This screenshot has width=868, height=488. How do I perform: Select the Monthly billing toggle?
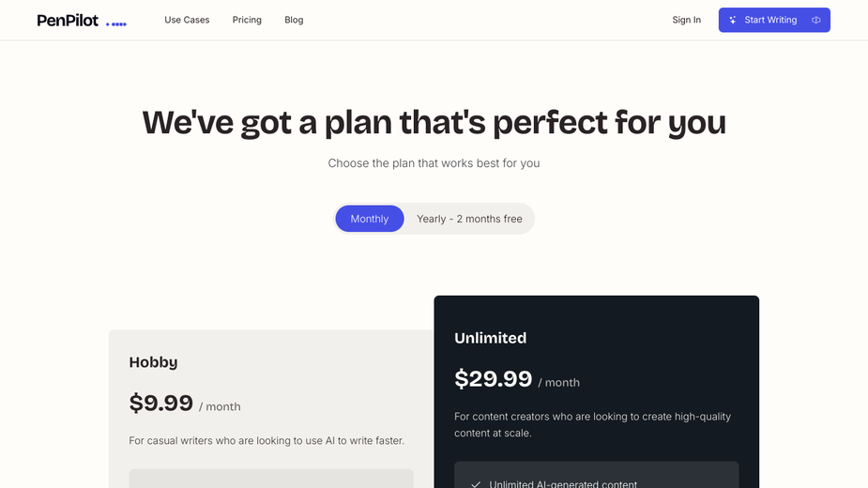[370, 219]
